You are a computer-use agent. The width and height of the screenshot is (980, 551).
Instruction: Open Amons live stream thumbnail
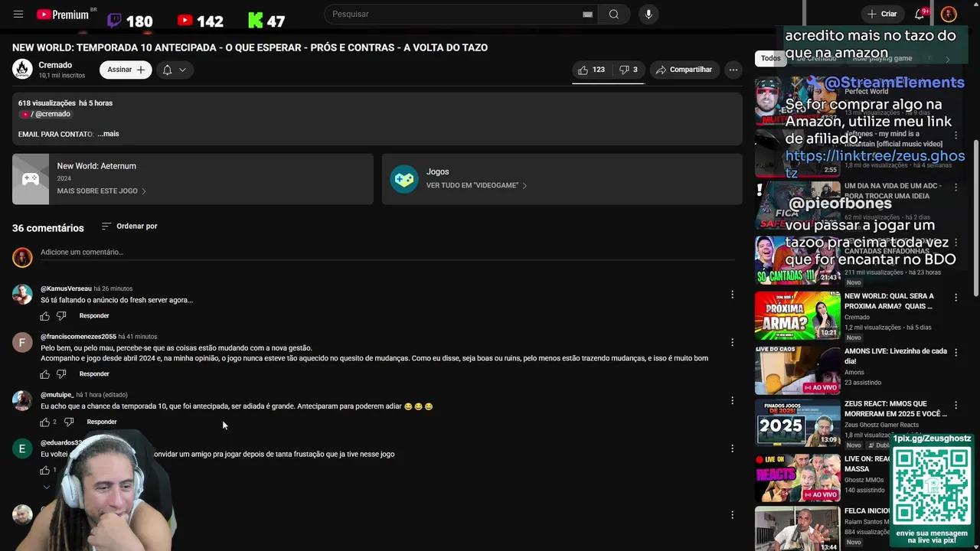798,370
